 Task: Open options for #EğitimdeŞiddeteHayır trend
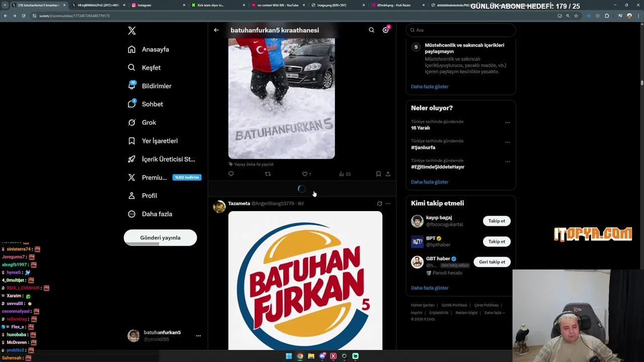pyautogui.click(x=507, y=161)
